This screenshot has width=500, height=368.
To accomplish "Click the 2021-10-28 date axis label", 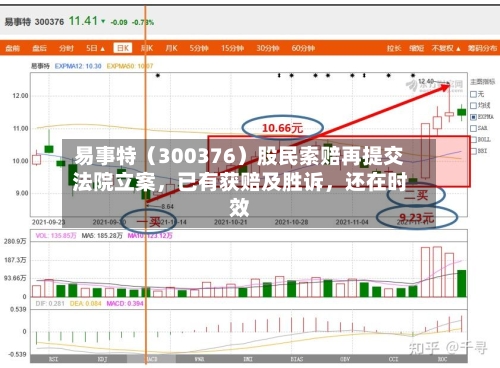I will pyautogui.click(x=292, y=222).
